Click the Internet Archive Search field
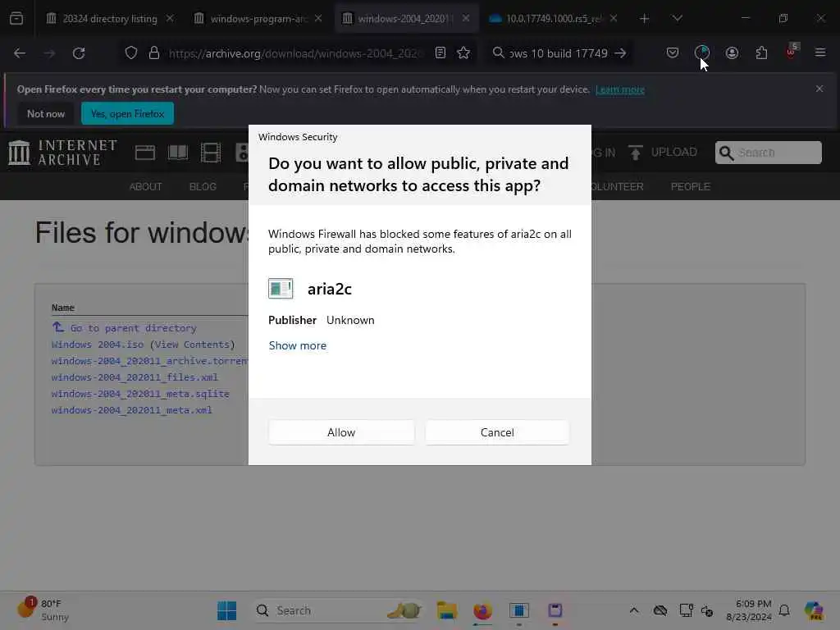 point(768,153)
